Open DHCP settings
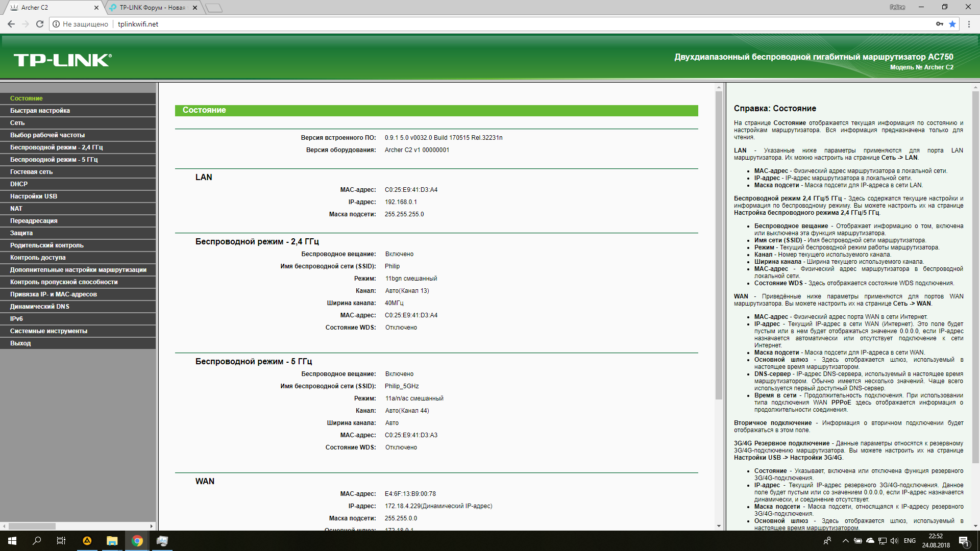The image size is (980, 551). point(78,184)
